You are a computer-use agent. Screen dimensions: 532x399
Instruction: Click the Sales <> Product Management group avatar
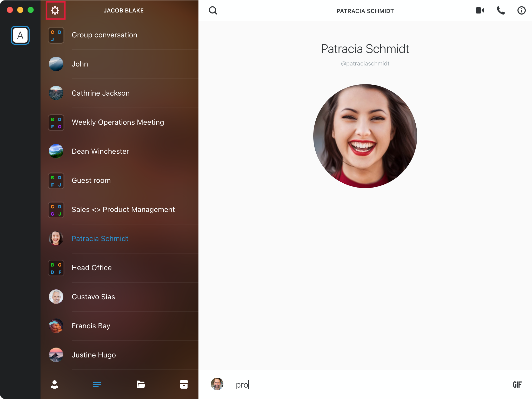tap(56, 210)
